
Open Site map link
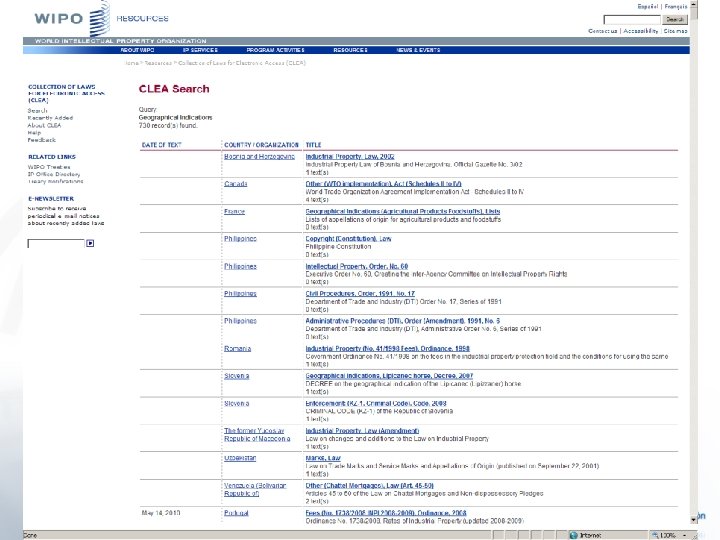[x=675, y=31]
